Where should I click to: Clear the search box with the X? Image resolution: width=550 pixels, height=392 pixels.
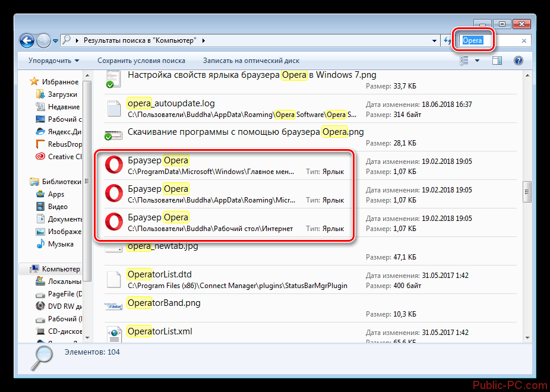pos(524,41)
